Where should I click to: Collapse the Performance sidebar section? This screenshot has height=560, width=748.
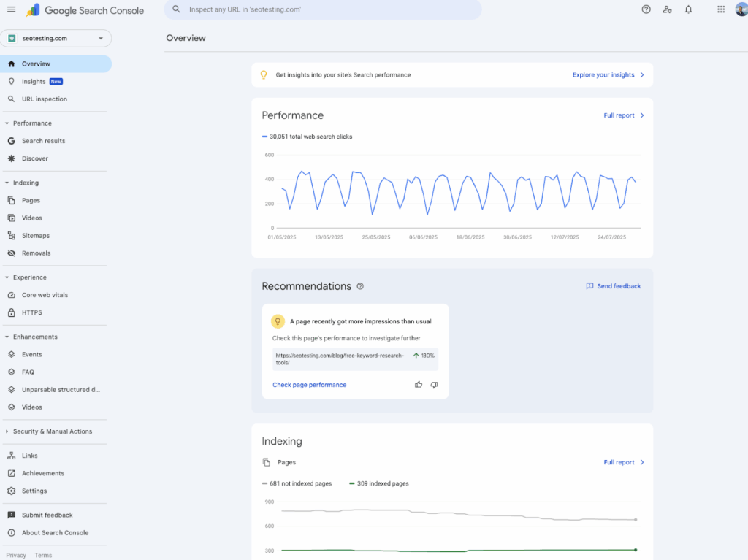point(7,123)
